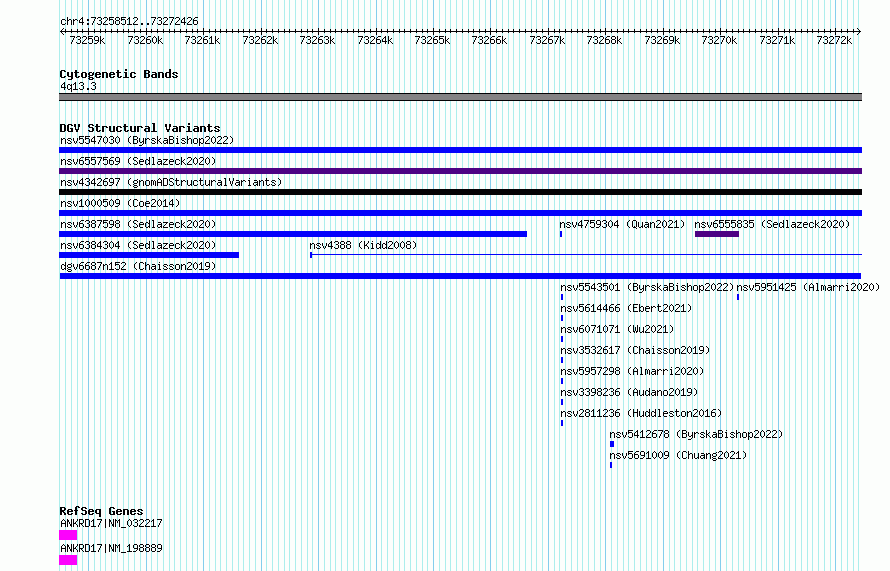Open nsv6384304 (Sedlazeck2020) label
The height and width of the screenshot is (571, 890).
138,245
